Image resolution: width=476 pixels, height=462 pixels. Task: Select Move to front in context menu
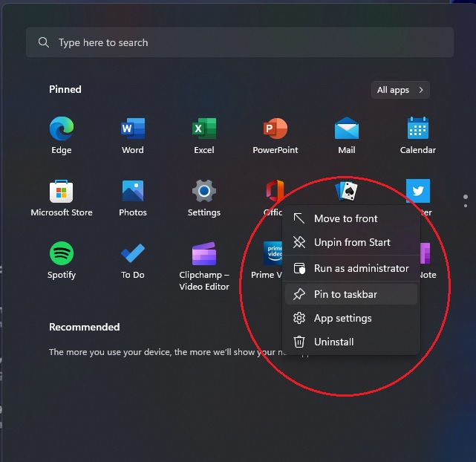click(351, 218)
